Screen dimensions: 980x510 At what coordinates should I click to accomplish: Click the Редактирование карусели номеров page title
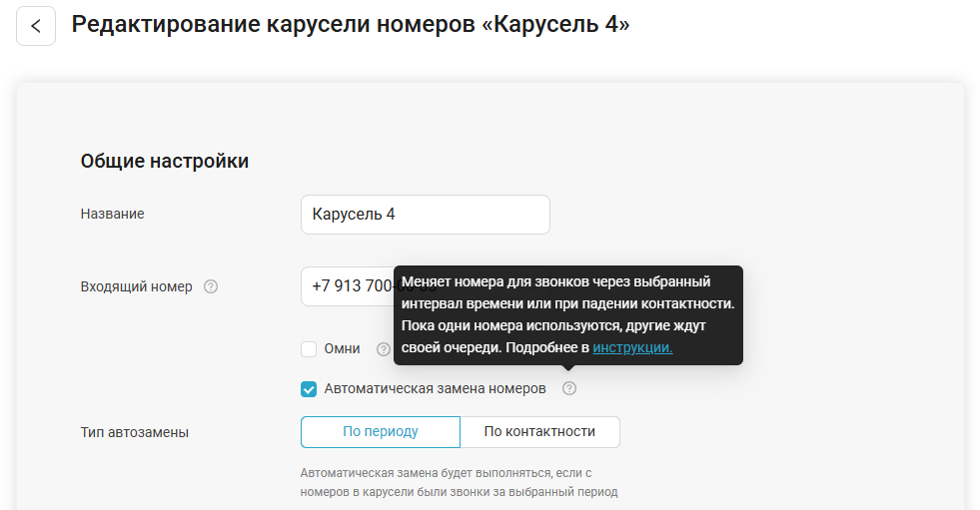(351, 24)
